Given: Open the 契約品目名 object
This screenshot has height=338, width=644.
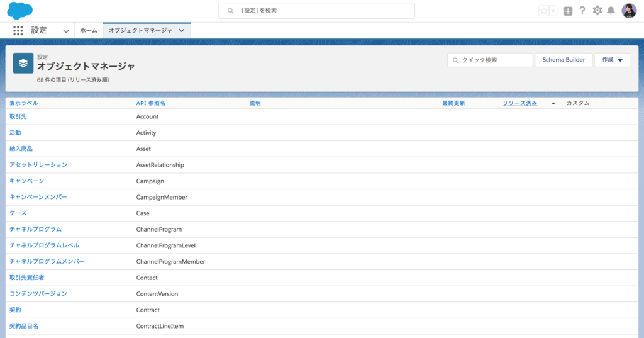Looking at the screenshot, I should pos(24,326).
